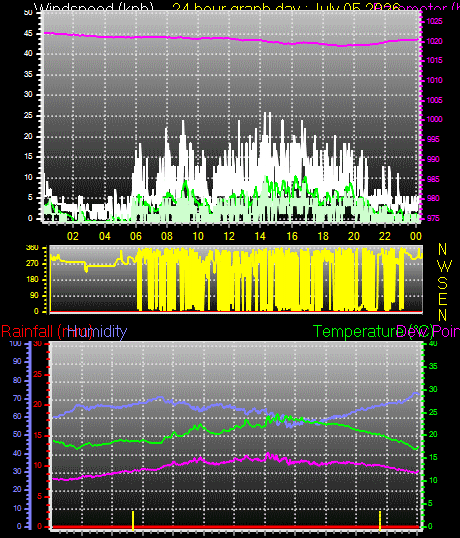Click the 975 barometer axis label
460x538 pixels.
[x=433, y=218]
